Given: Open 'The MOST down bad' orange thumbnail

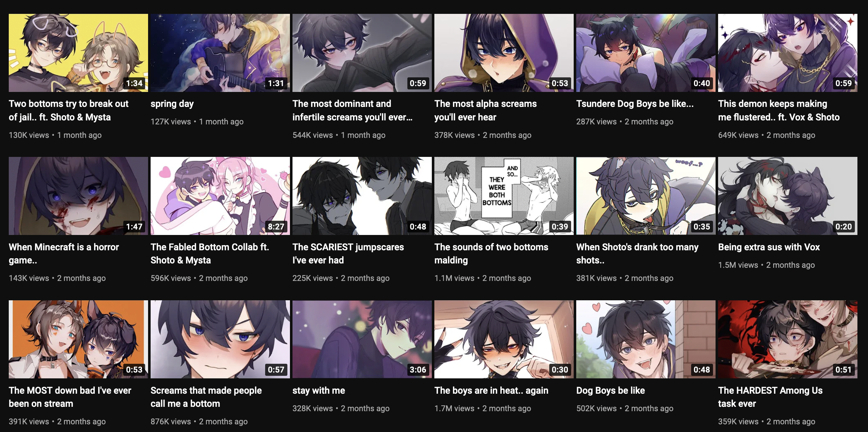Looking at the screenshot, I should pos(78,339).
